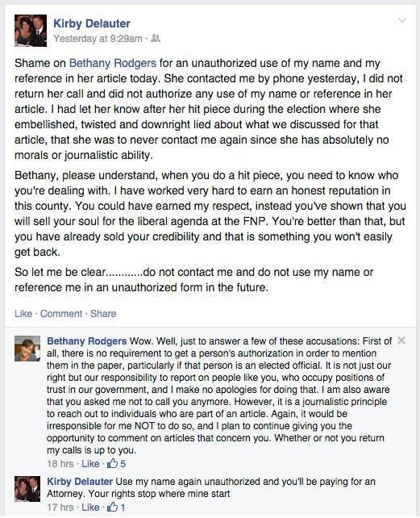Click Comment under the main post
This screenshot has width=420, height=518.
tap(61, 314)
